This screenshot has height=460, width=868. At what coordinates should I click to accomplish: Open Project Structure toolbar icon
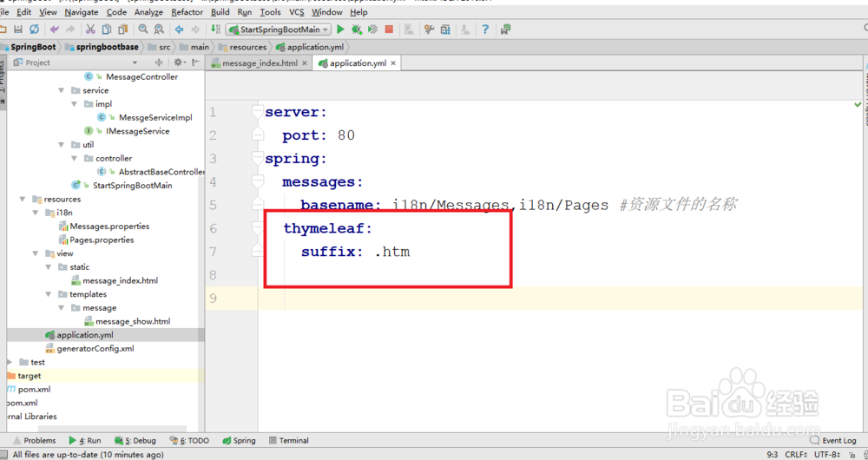click(x=445, y=30)
